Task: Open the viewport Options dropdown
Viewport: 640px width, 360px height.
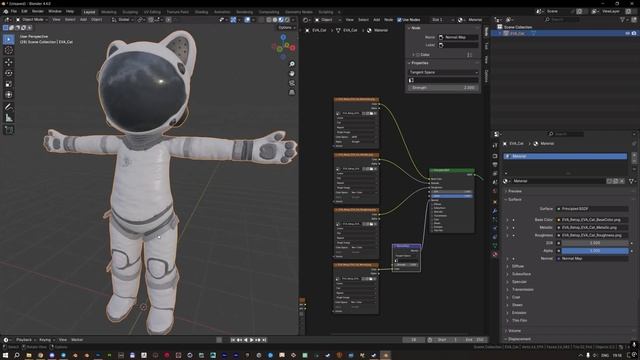Action: click(287, 27)
